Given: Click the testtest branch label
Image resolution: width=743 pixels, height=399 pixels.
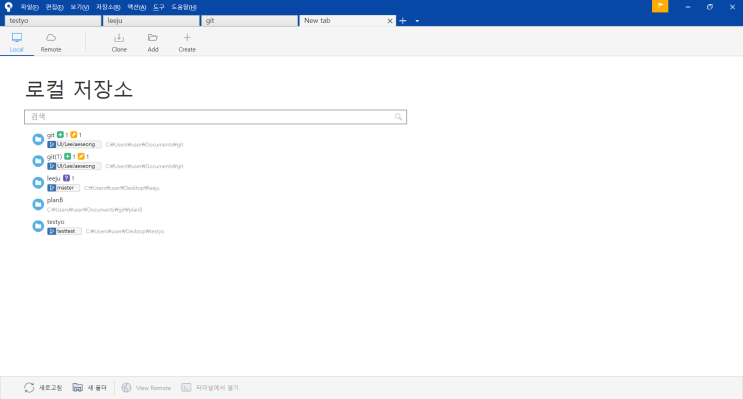Looking at the screenshot, I should tap(66, 231).
